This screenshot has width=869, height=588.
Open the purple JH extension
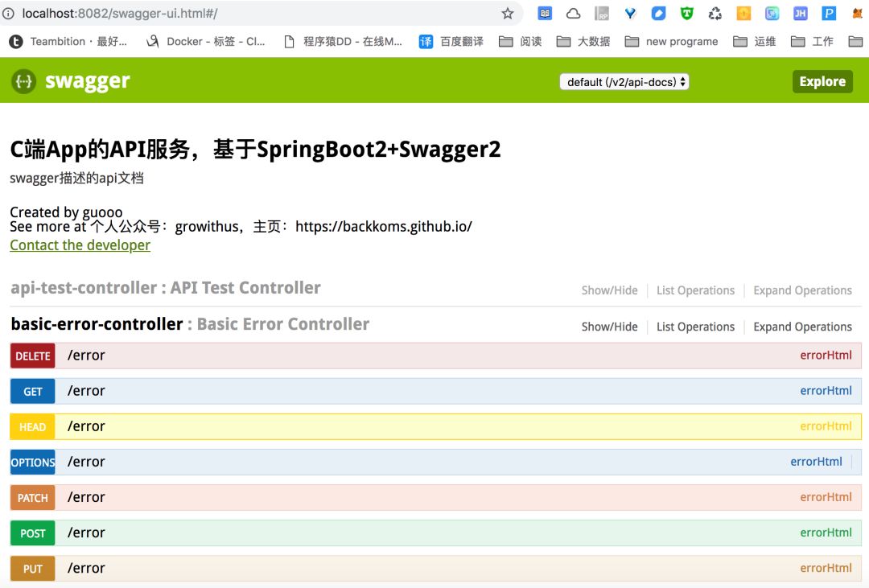click(801, 14)
